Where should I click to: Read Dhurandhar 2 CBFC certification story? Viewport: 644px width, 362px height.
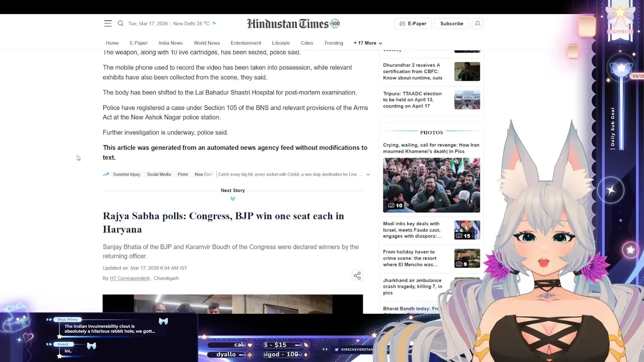(413, 71)
